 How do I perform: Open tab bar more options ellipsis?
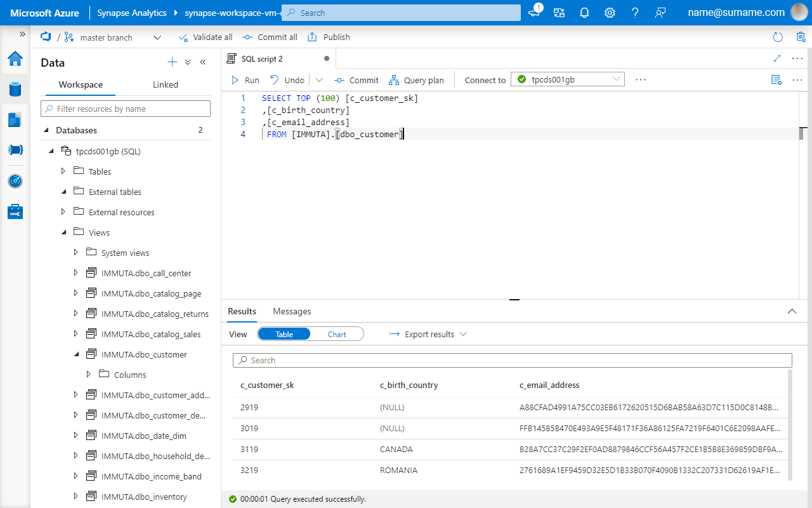point(797,58)
